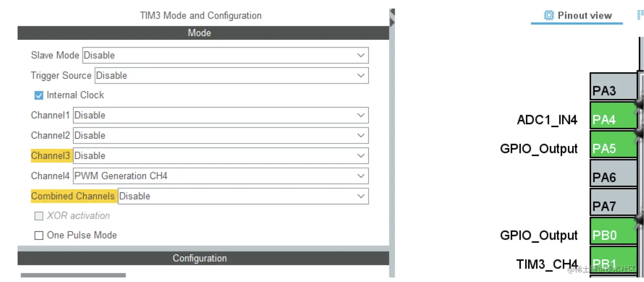Click the Pinout view chip icon
644x282 pixels.
(549, 15)
